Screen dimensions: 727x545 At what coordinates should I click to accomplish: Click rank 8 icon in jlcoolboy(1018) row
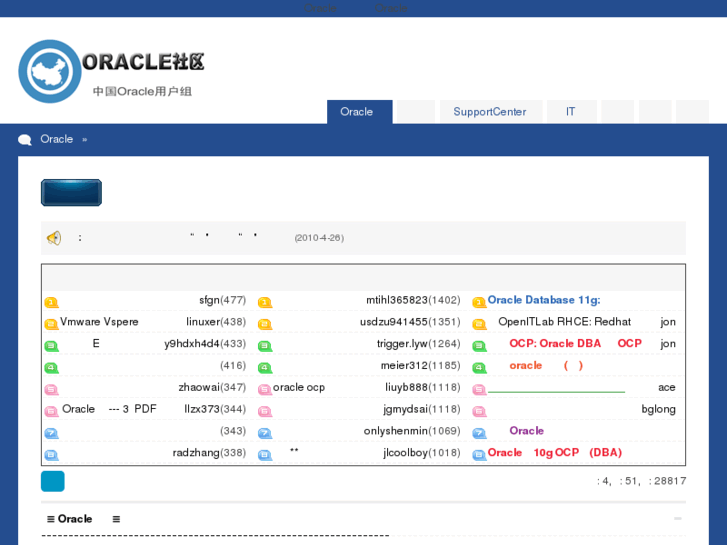pos(265,455)
